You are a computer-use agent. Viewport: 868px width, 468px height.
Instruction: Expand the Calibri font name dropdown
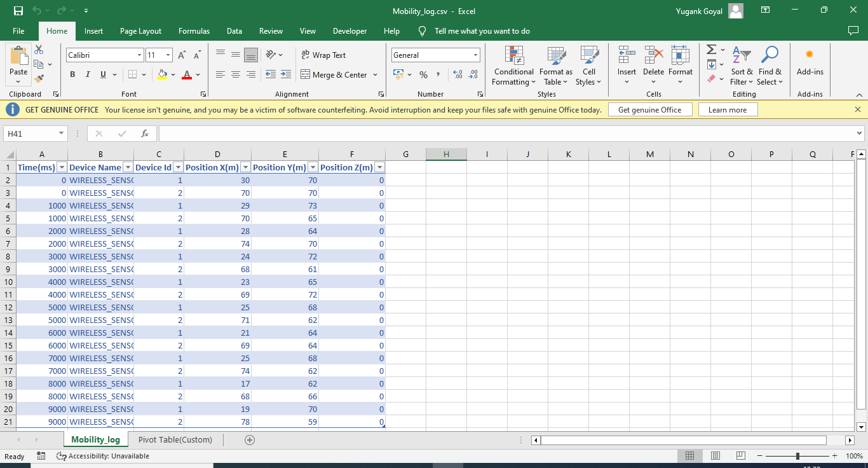(139, 55)
